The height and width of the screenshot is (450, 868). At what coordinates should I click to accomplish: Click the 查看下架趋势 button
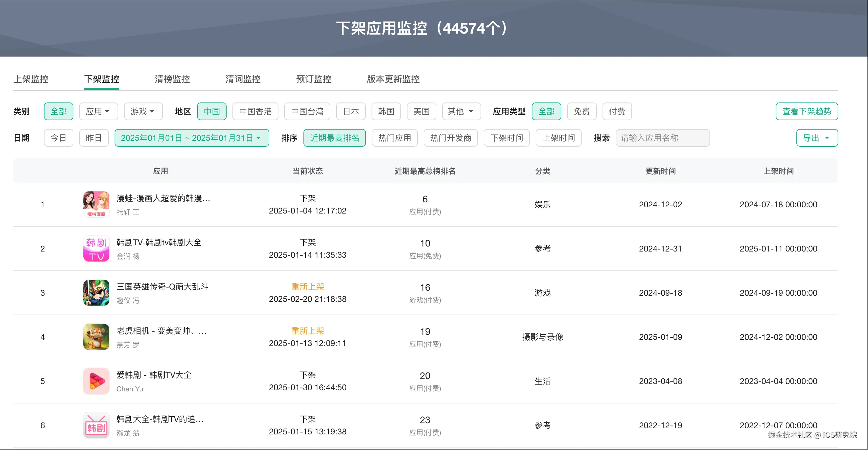coord(807,111)
